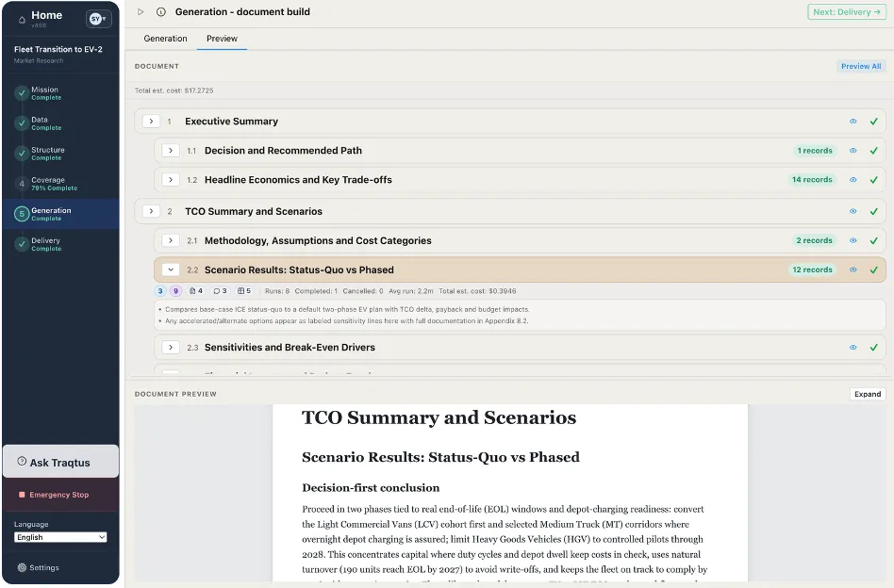The image size is (894, 588).
Task: Click the blue 3 count badge
Action: [x=160, y=291]
